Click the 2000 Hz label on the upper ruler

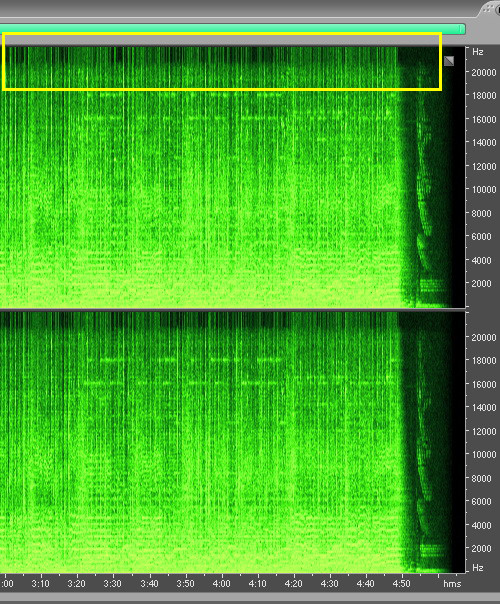482,284
